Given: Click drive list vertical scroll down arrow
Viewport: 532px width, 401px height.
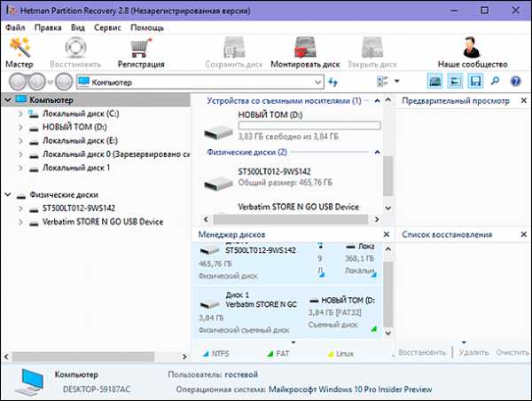Looking at the screenshot, I should click(x=388, y=208).
